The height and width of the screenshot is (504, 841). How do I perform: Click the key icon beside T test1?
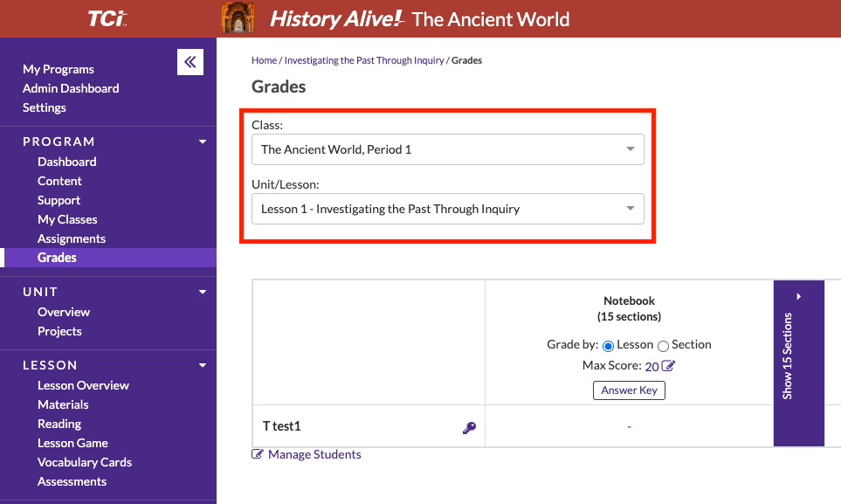[469, 427]
